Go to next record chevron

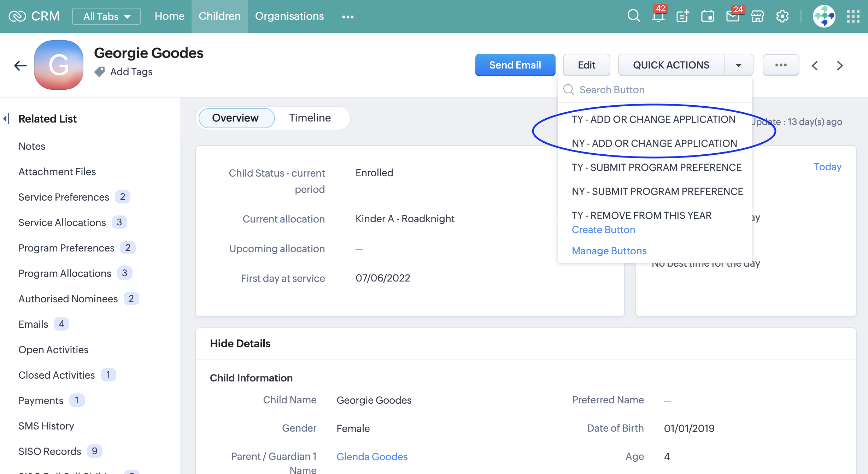pyautogui.click(x=840, y=65)
